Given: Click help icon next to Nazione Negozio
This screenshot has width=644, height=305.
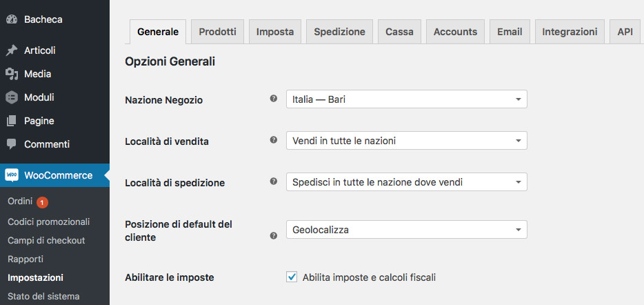Looking at the screenshot, I should (x=274, y=99).
